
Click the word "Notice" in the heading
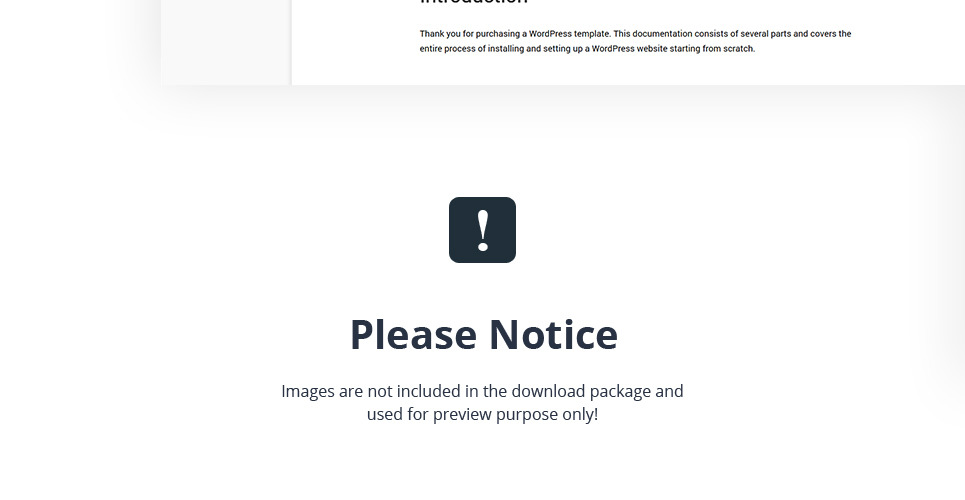pyautogui.click(x=553, y=334)
